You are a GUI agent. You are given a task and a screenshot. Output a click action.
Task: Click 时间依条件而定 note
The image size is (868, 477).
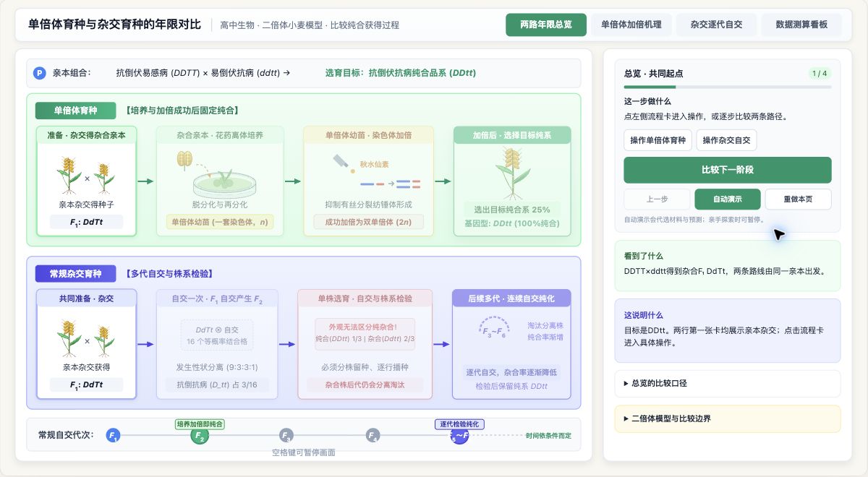[x=548, y=436]
